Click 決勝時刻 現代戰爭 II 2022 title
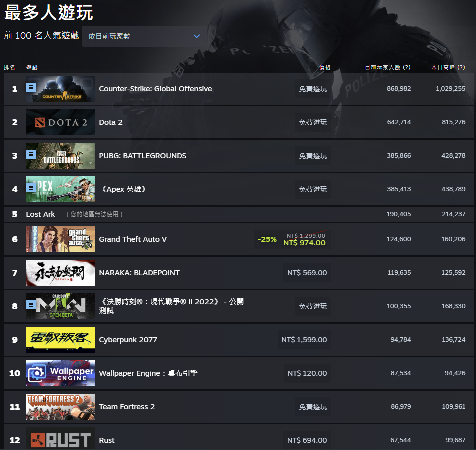The height and width of the screenshot is (450, 476). 171,306
